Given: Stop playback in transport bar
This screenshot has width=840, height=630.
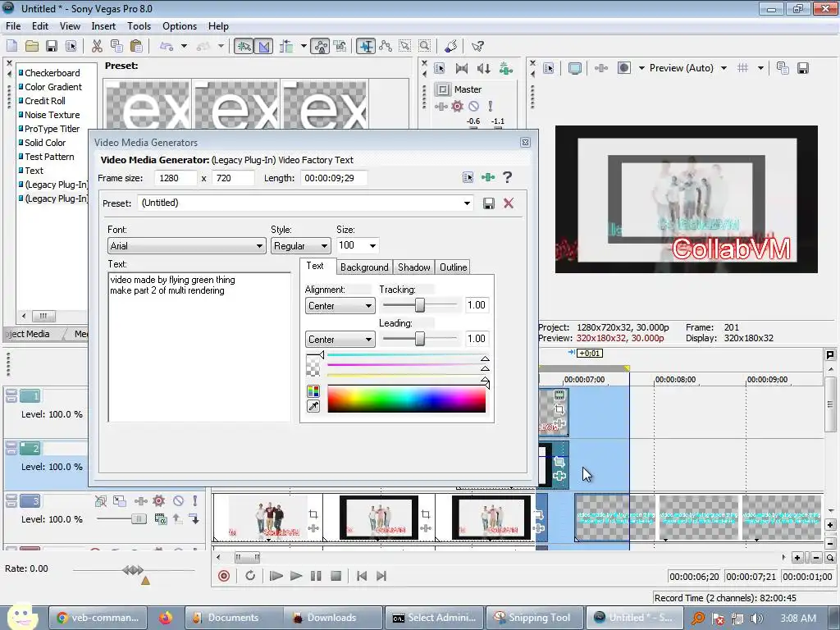Looking at the screenshot, I should [336, 576].
